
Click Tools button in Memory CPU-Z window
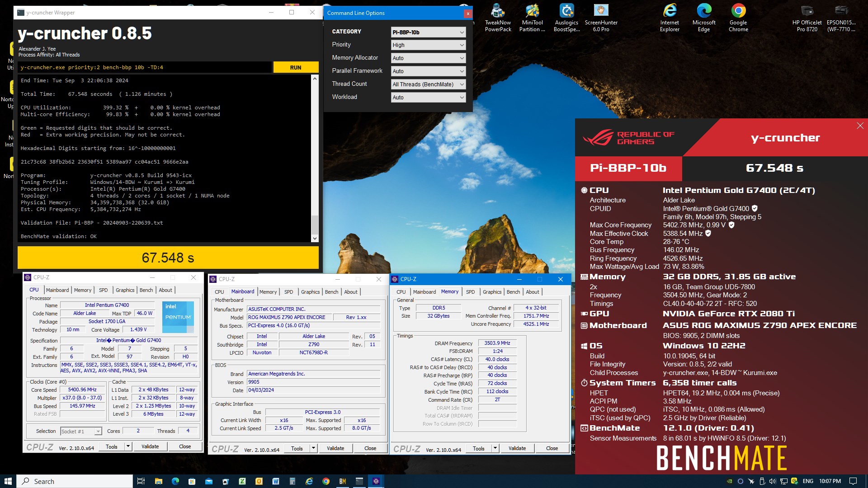pos(479,448)
